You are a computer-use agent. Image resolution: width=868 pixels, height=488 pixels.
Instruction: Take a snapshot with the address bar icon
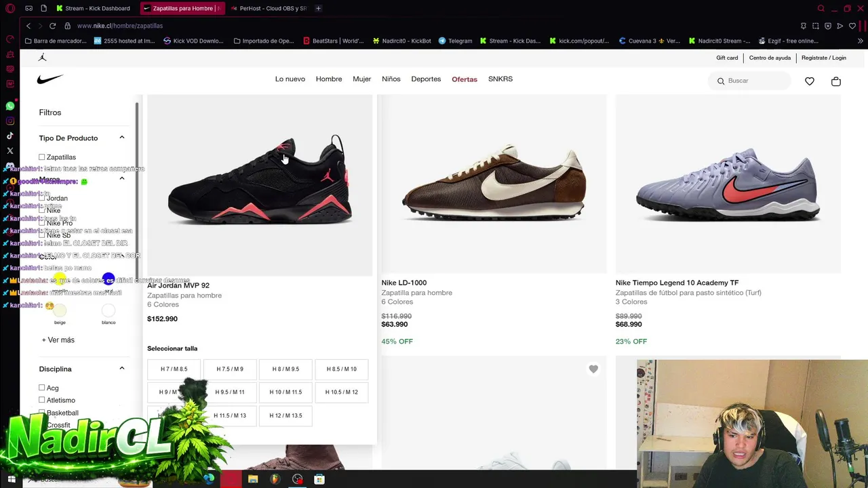coord(816,26)
